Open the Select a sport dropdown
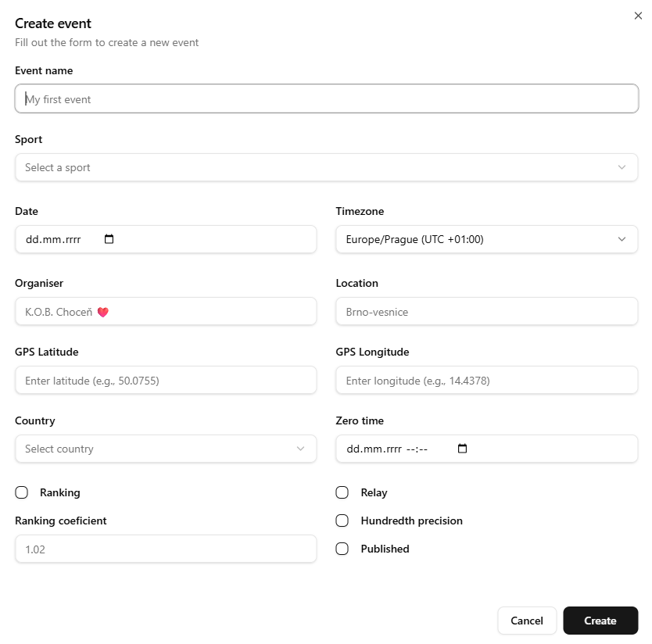 point(326,167)
